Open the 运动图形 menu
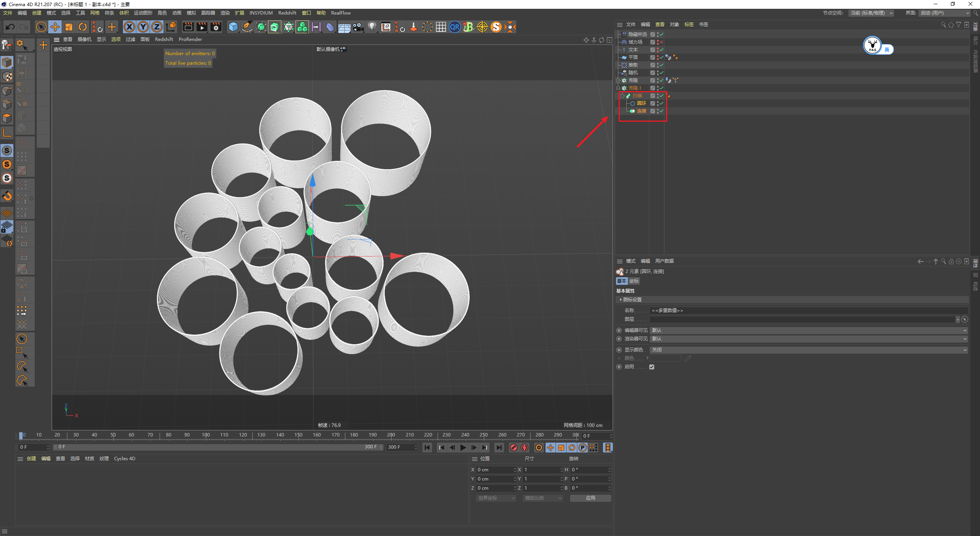Viewport: 980px width, 536px height. (143, 13)
